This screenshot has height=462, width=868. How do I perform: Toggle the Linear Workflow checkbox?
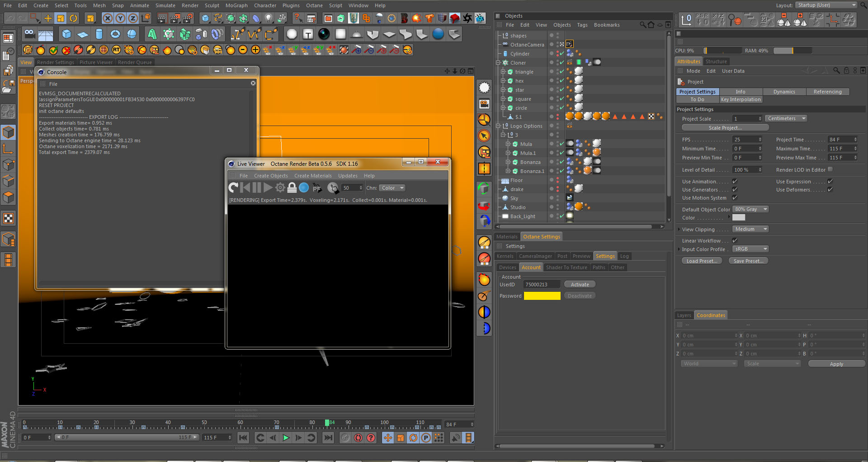[x=735, y=241]
